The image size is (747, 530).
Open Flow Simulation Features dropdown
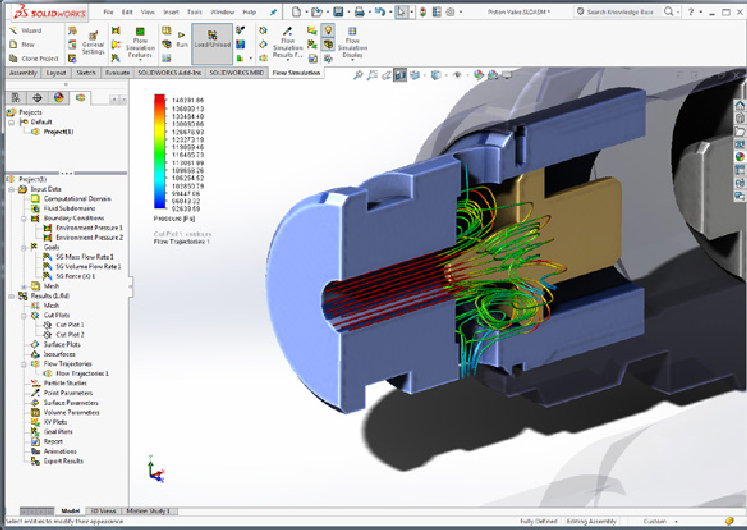140,44
